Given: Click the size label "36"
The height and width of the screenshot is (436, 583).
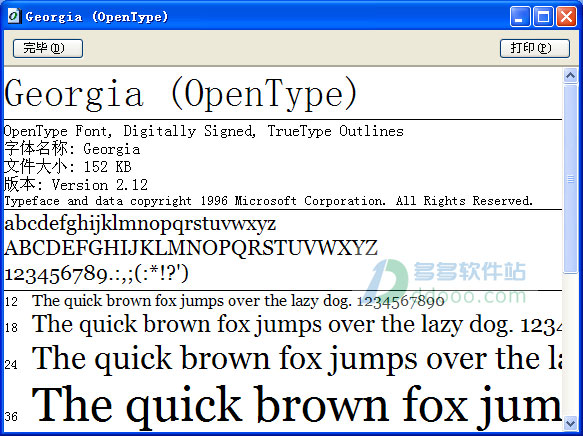Looking at the screenshot, I should 11,416.
